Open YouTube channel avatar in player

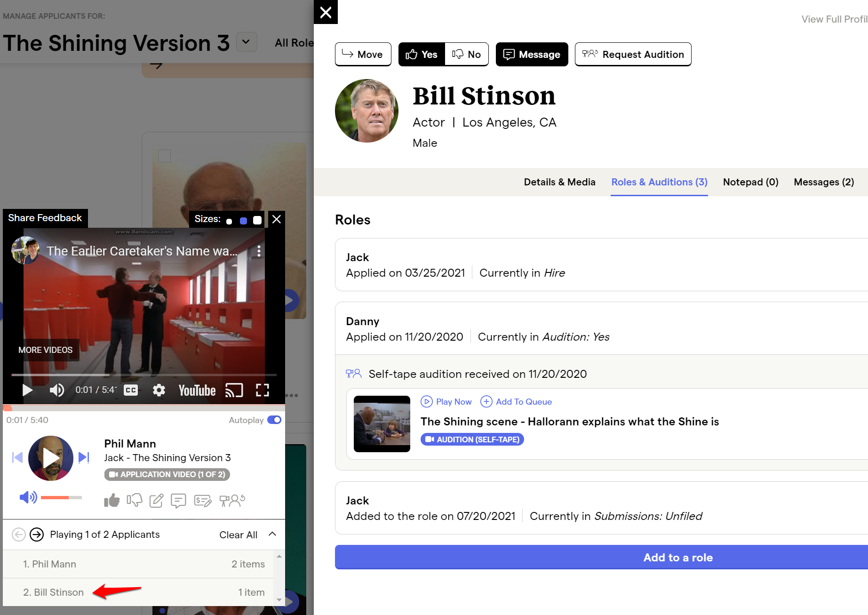pos(25,250)
